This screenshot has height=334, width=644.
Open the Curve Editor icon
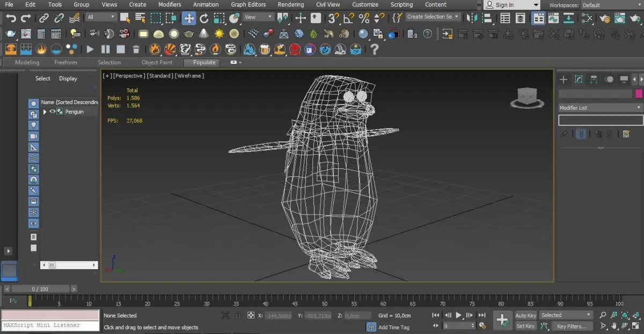tap(553, 18)
